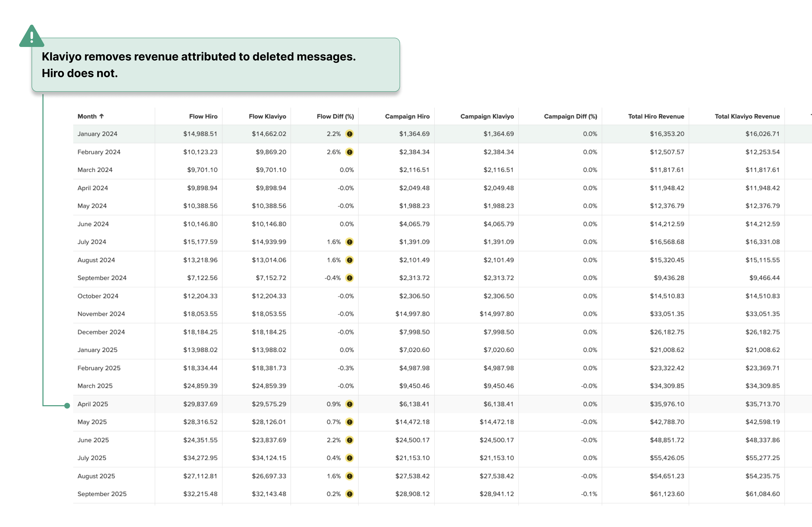Click the warning icon for February 2024 flow diff
812x527 pixels.
click(x=349, y=152)
